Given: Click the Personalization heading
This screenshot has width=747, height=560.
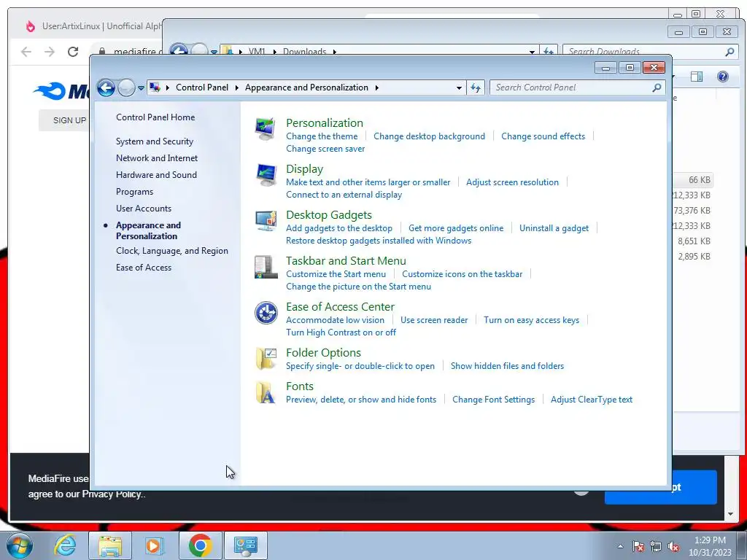Looking at the screenshot, I should tap(325, 122).
